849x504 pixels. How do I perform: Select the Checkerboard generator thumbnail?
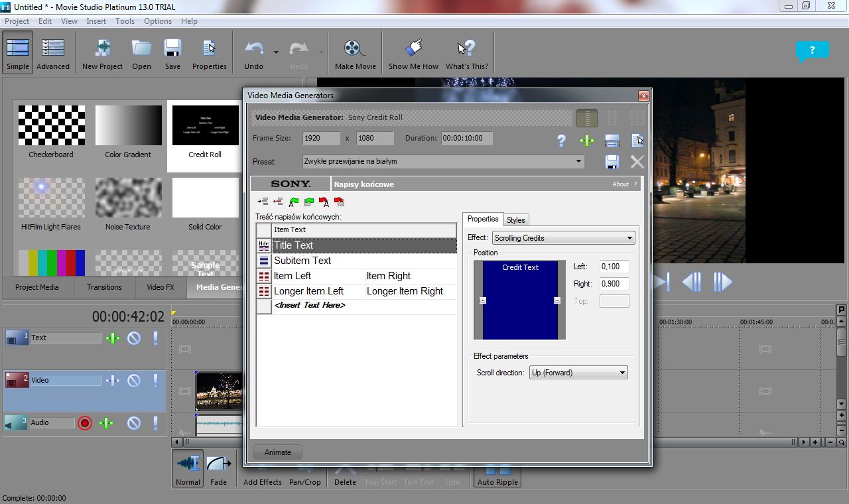[51, 125]
